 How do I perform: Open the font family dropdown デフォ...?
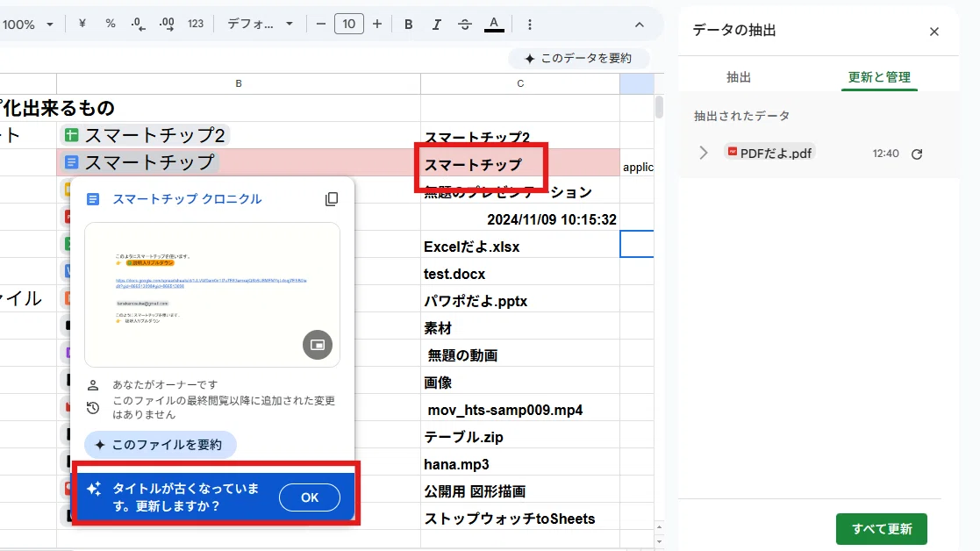[x=260, y=24]
